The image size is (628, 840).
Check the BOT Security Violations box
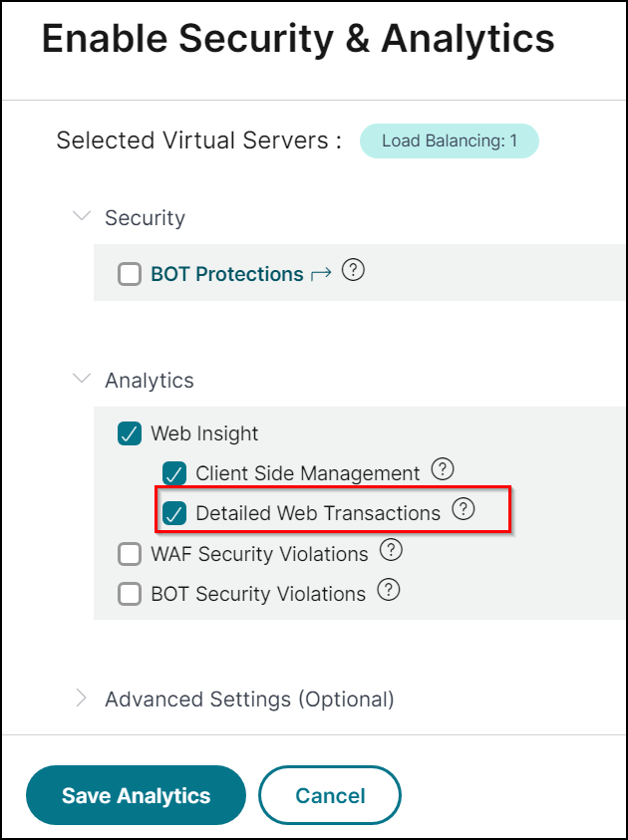[x=130, y=594]
